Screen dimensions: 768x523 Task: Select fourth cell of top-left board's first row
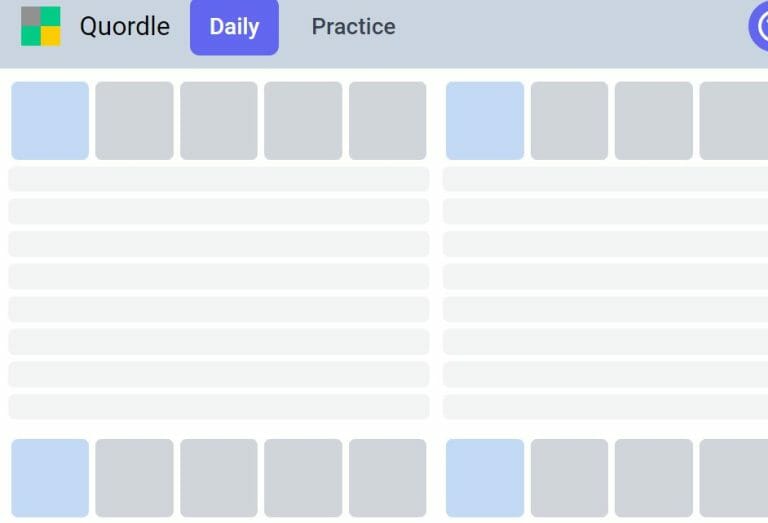click(303, 120)
